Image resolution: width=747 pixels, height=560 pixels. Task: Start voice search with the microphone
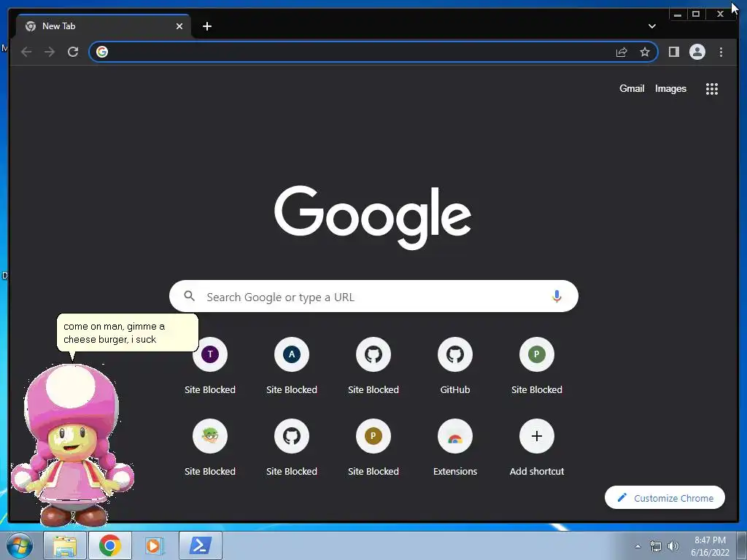[x=557, y=296]
